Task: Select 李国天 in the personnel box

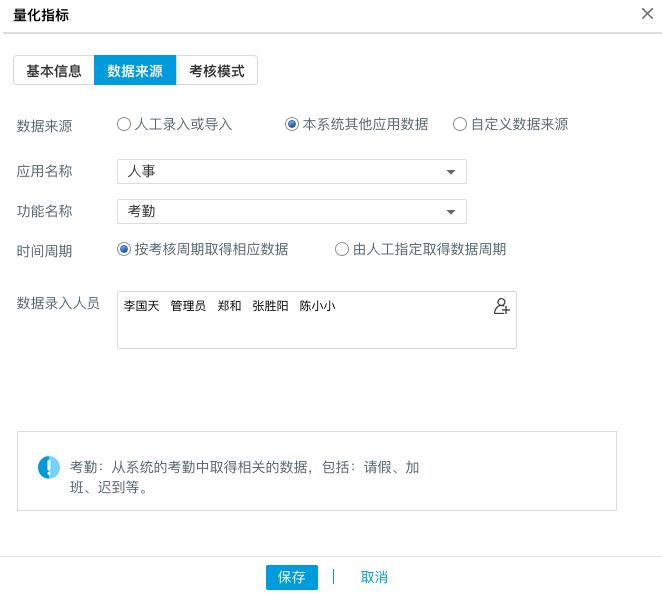Action: coord(141,306)
